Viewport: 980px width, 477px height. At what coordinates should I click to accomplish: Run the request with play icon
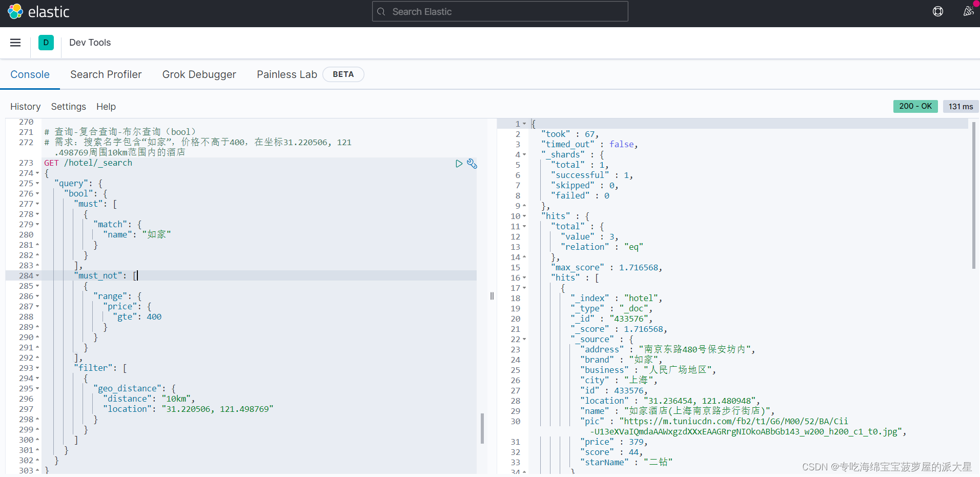[459, 164]
